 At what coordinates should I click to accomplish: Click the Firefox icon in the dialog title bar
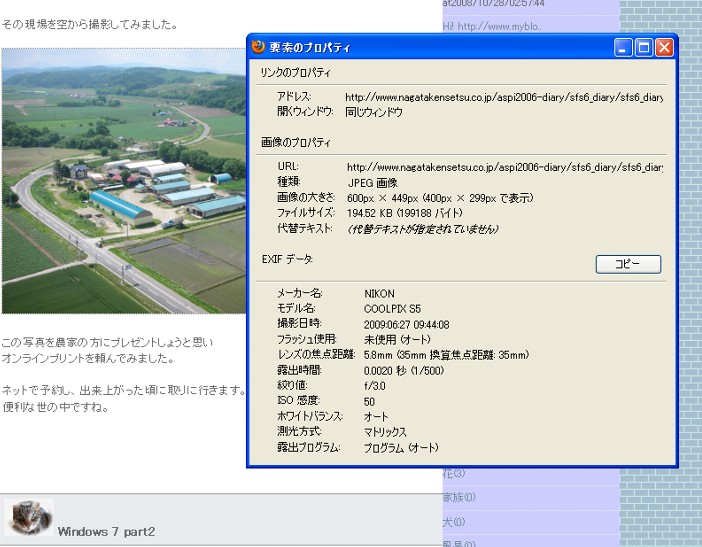point(258,47)
